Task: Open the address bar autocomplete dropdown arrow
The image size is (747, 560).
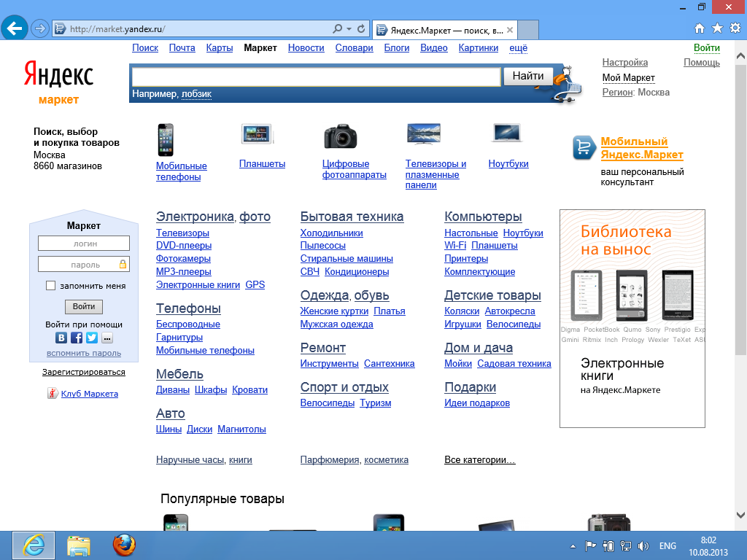Action: [349, 28]
